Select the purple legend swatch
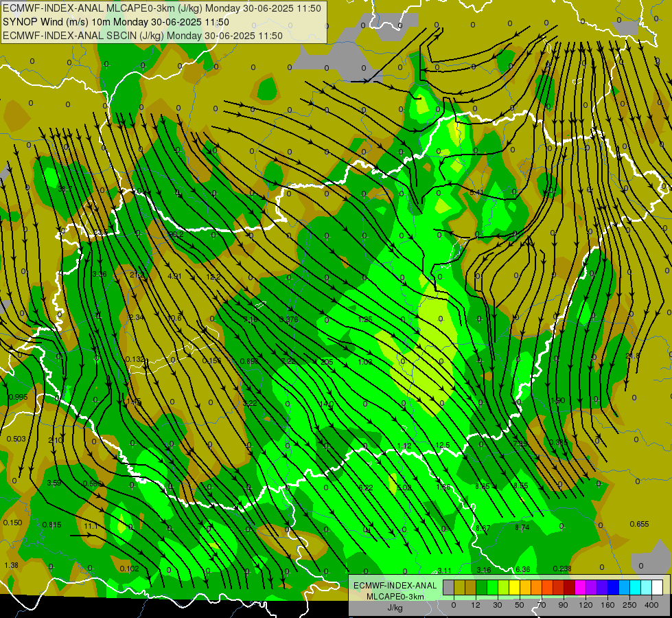 pos(592,587)
